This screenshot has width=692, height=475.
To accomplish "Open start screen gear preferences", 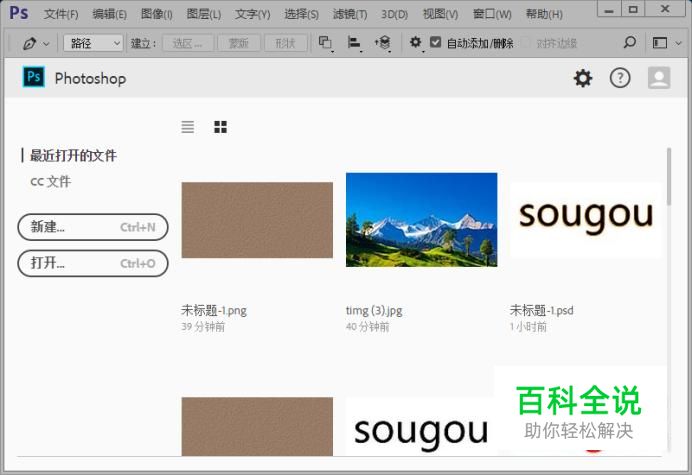I will pos(583,78).
